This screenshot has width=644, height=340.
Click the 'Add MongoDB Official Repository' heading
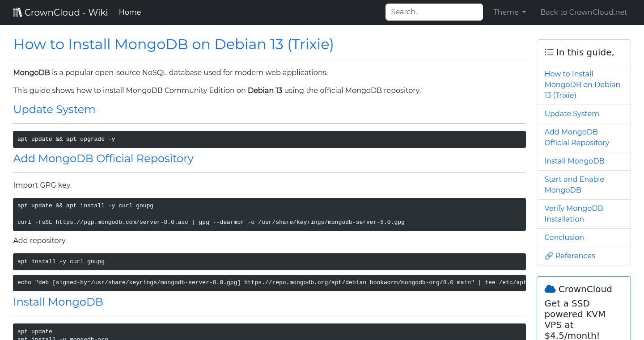[103, 159]
